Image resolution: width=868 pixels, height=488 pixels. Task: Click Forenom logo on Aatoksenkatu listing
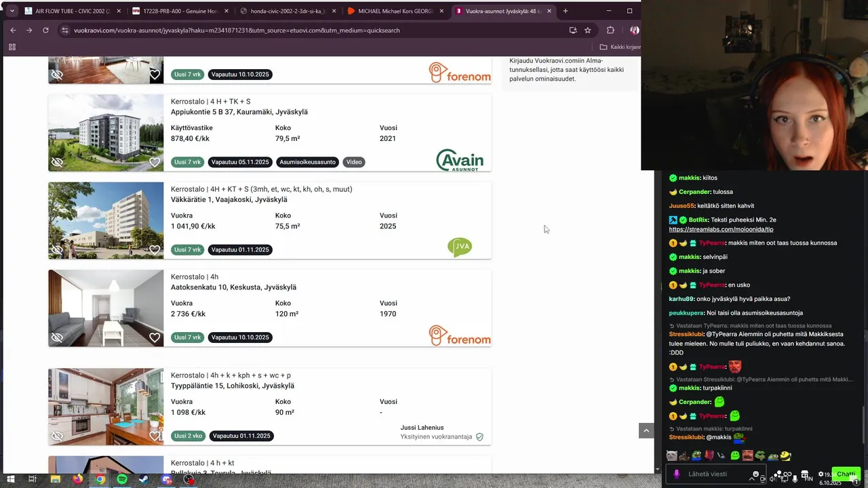pos(460,335)
